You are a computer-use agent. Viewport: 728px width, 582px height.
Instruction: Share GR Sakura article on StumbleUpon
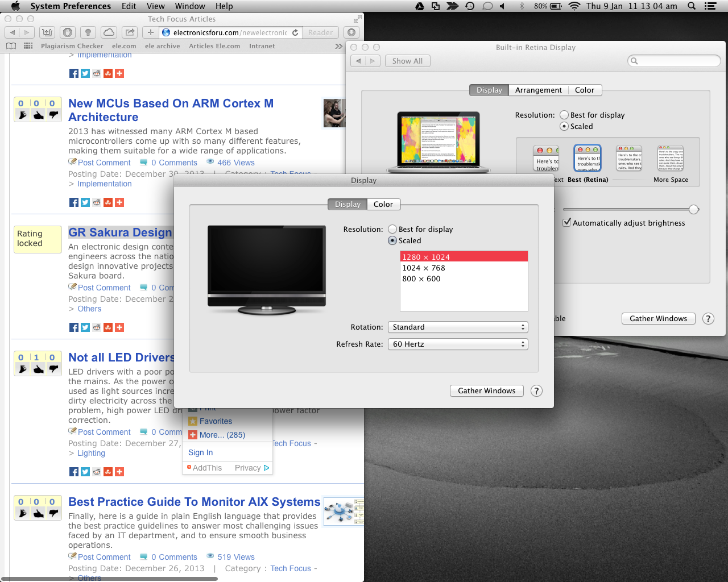point(108,327)
